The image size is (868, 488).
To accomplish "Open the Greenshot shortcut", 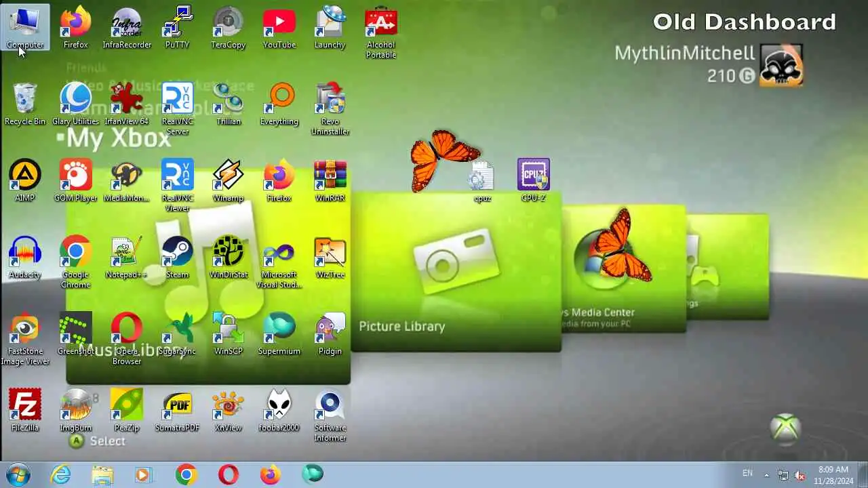I will point(76,335).
